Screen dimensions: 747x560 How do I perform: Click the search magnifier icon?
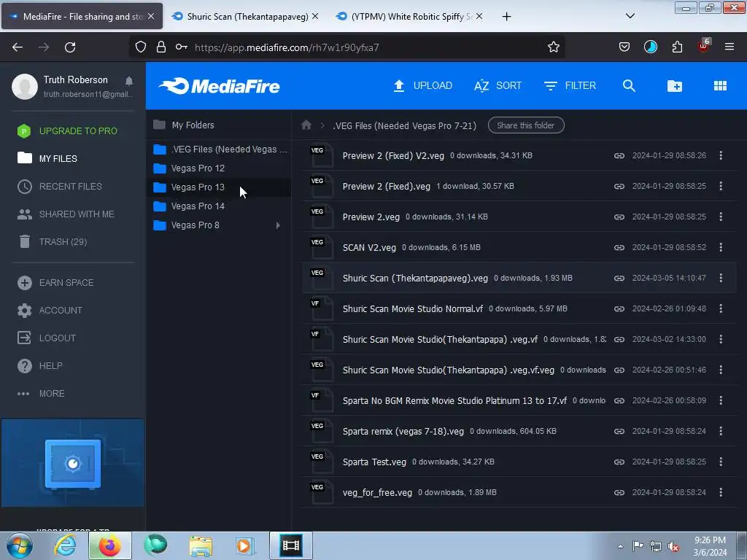[x=629, y=86]
